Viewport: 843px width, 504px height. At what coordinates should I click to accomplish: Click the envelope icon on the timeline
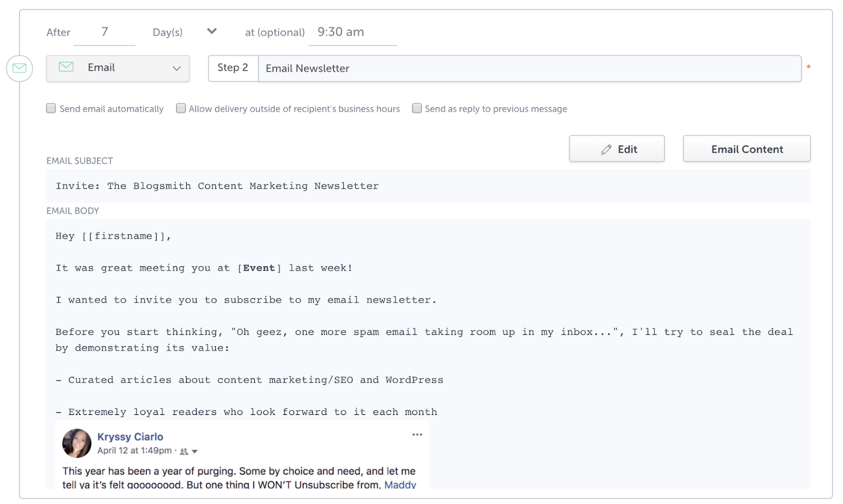19,68
